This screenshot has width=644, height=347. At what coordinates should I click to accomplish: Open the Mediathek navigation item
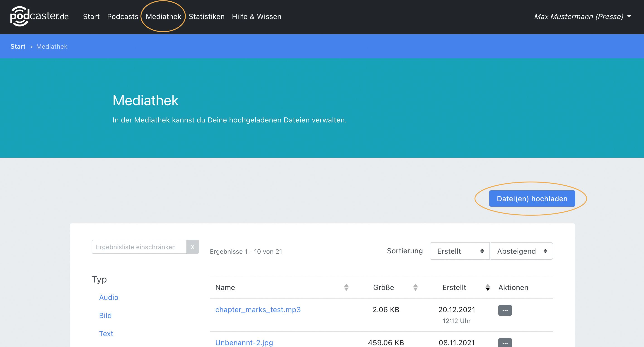click(x=163, y=17)
